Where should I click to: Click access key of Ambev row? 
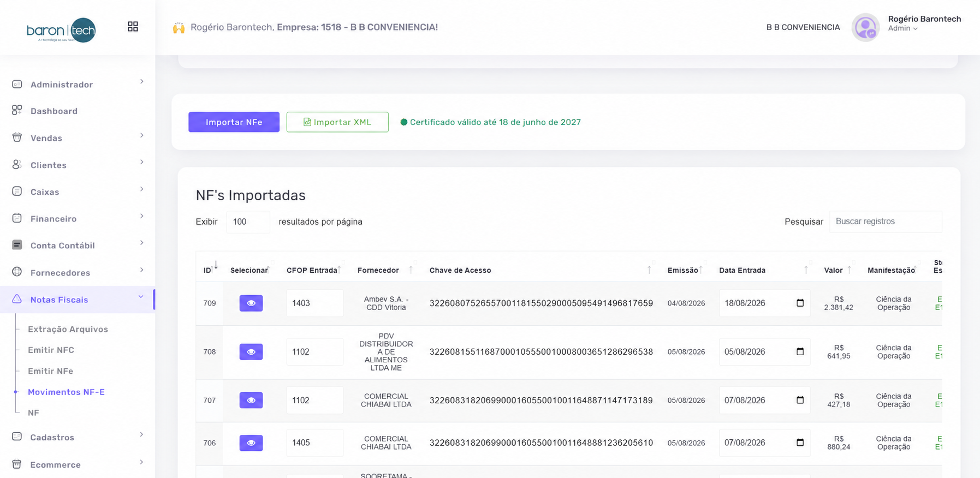(x=541, y=303)
